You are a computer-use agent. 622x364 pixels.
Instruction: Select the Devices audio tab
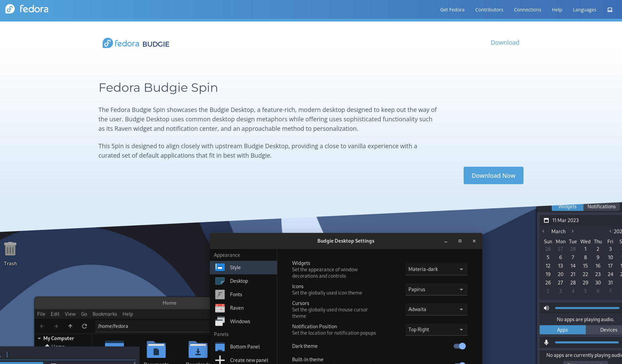coord(605,330)
